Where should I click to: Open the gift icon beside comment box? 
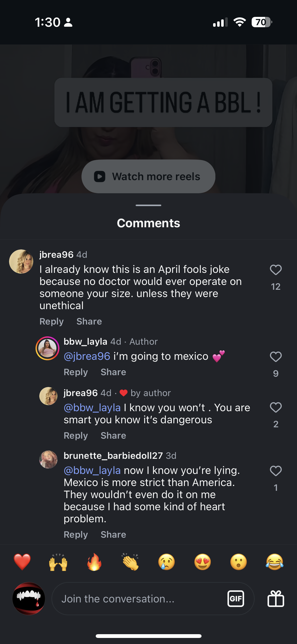click(x=276, y=599)
